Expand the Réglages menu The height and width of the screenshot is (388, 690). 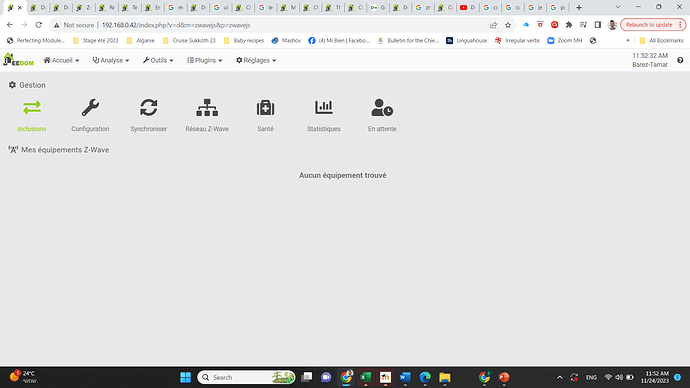[256, 60]
